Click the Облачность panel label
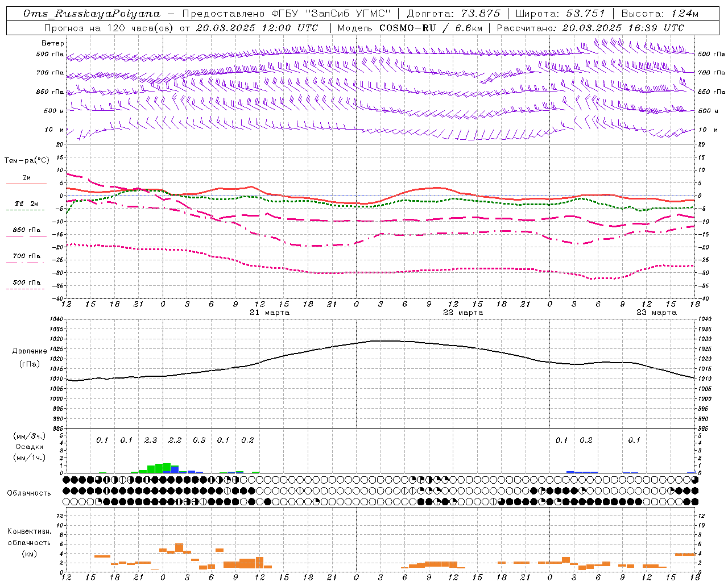This screenshot has height=582, width=728. click(29, 493)
